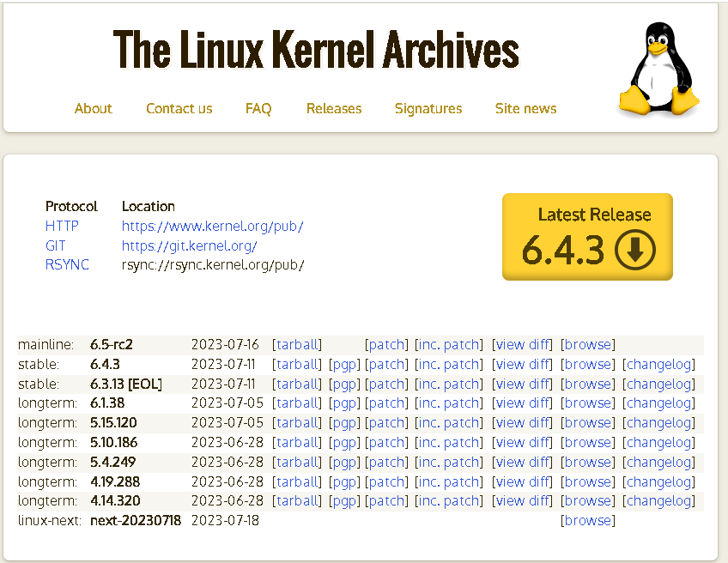Download the longterm 6.1.38 tarball
Image resolution: width=728 pixels, height=563 pixels.
[x=297, y=403]
